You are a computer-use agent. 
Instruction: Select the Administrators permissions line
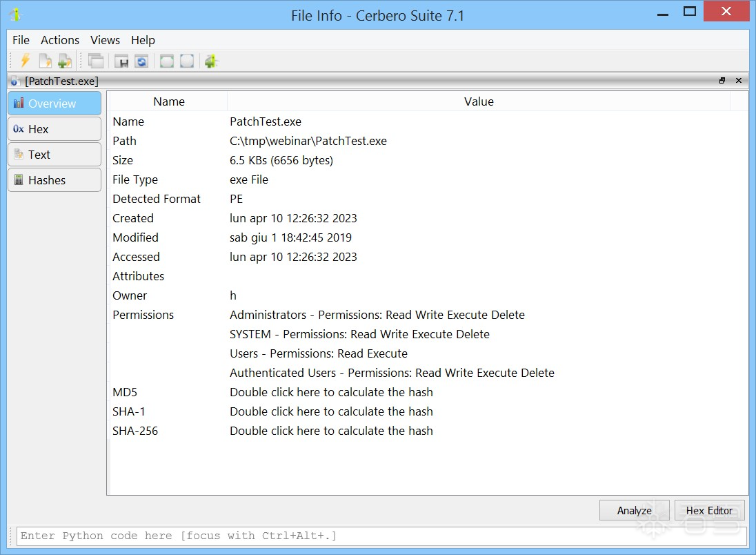coord(377,315)
